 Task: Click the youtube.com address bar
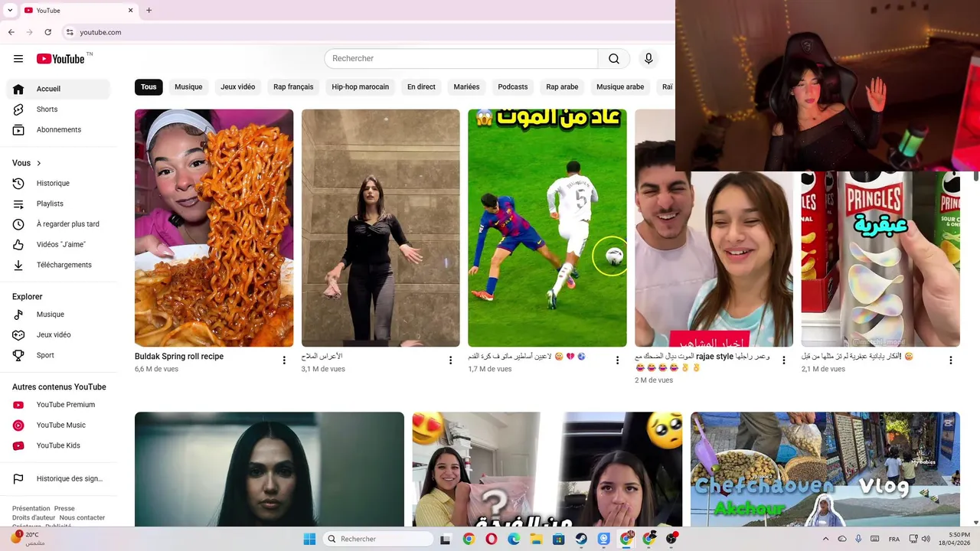367,32
